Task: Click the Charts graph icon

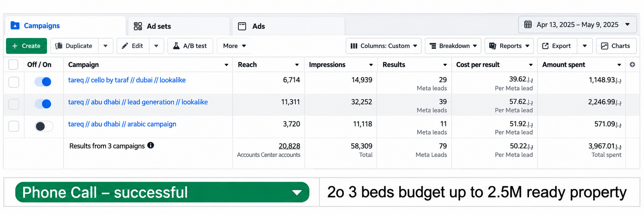Action: point(605,46)
